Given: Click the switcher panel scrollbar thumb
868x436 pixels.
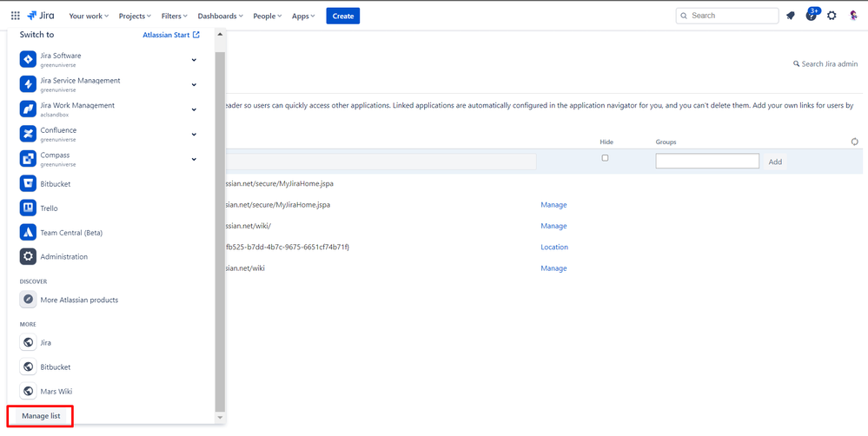Looking at the screenshot, I should (221, 231).
